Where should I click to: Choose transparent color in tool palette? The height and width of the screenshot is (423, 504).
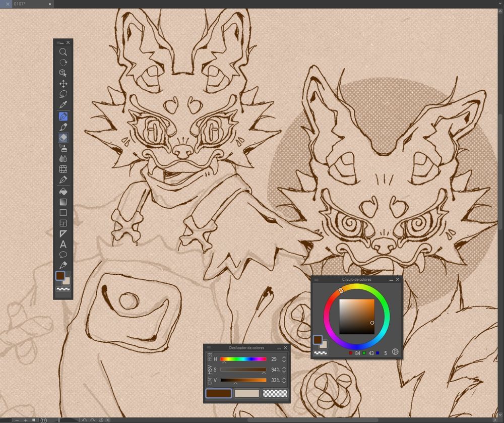click(x=63, y=289)
